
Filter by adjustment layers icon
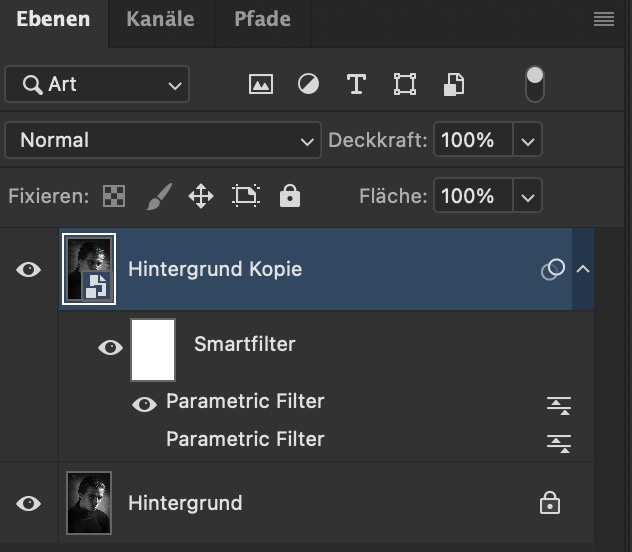click(x=308, y=85)
